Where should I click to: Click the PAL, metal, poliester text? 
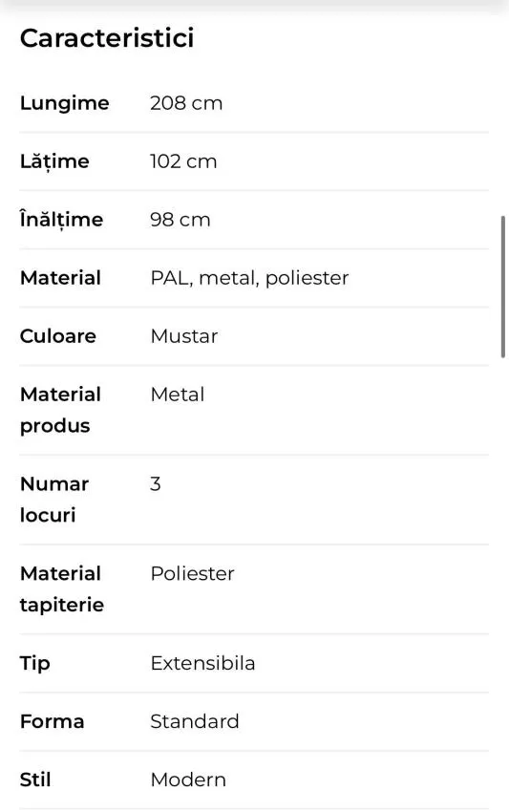pyautogui.click(x=249, y=278)
